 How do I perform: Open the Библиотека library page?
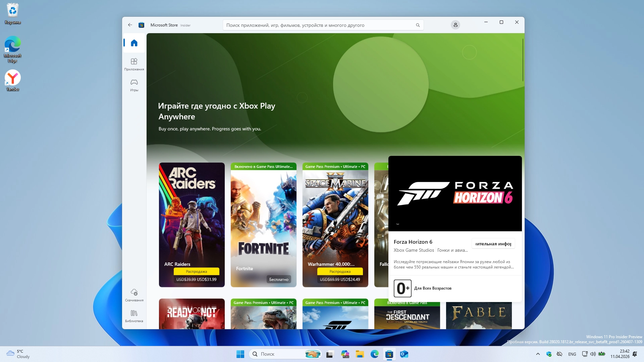(134, 316)
